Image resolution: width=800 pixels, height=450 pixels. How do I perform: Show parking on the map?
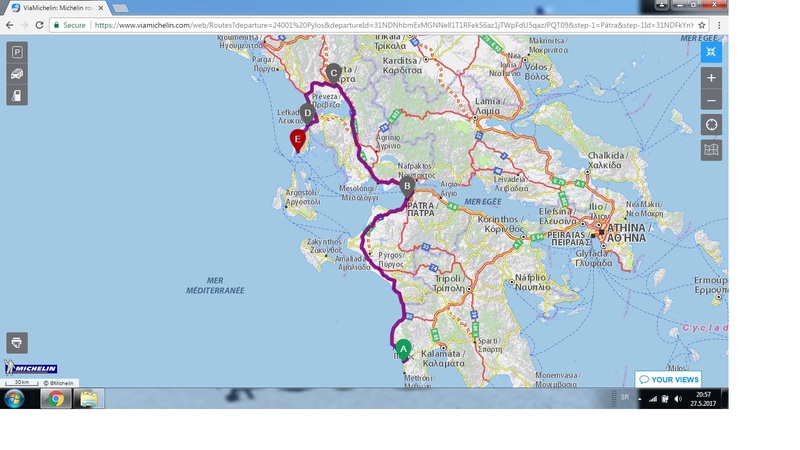[17, 52]
